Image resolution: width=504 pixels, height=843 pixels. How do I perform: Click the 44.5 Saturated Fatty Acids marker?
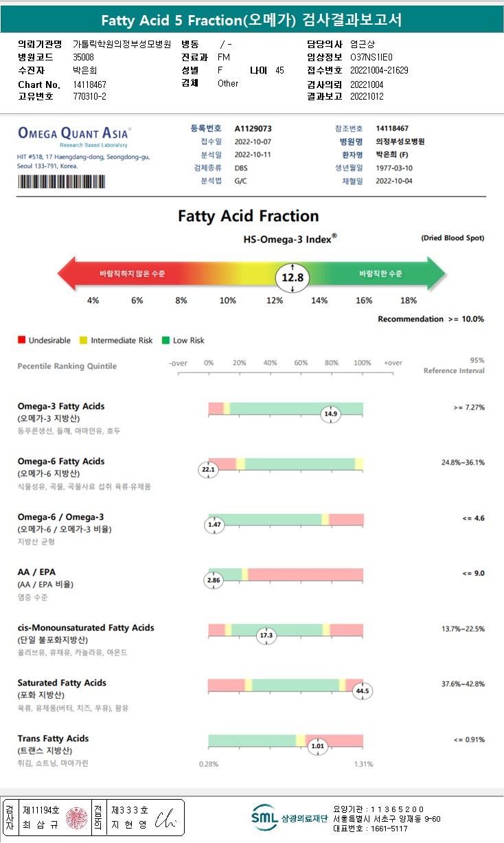click(x=362, y=691)
